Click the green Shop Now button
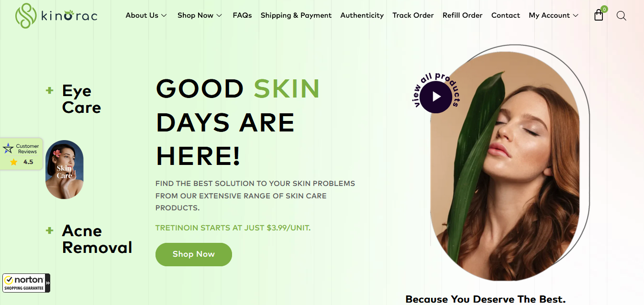644x305 pixels. coord(194,254)
